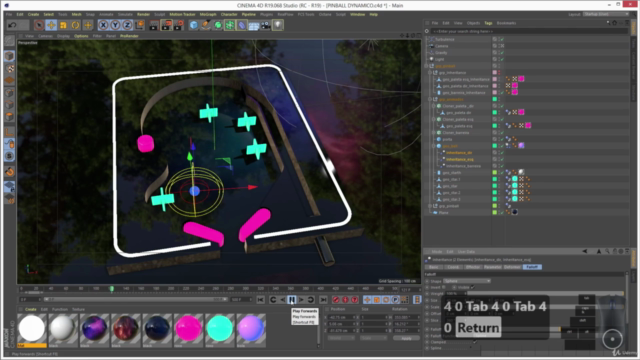Open the Light objects icon

point(278,25)
